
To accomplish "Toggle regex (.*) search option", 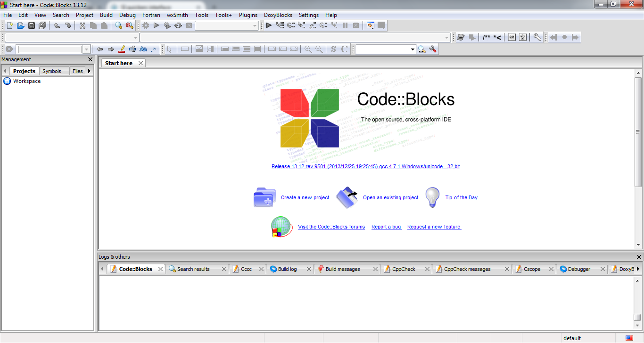I will (154, 49).
